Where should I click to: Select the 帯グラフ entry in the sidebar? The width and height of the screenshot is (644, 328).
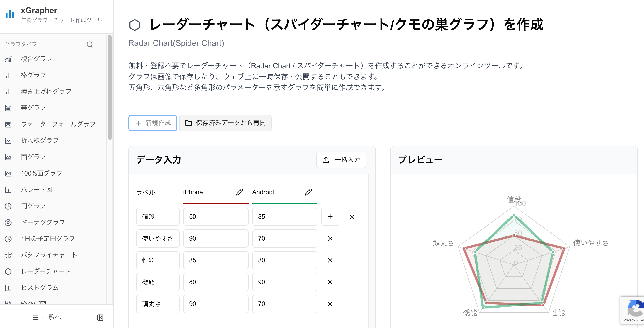coord(33,108)
